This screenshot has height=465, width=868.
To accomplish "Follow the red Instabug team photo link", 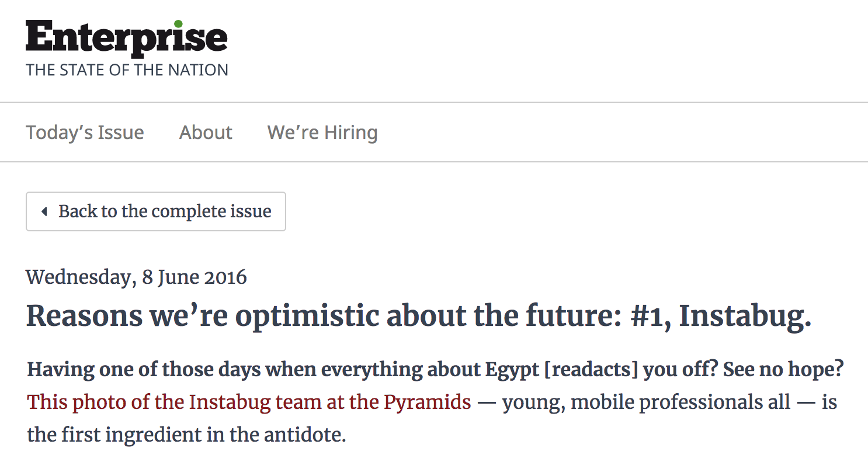I will click(248, 402).
